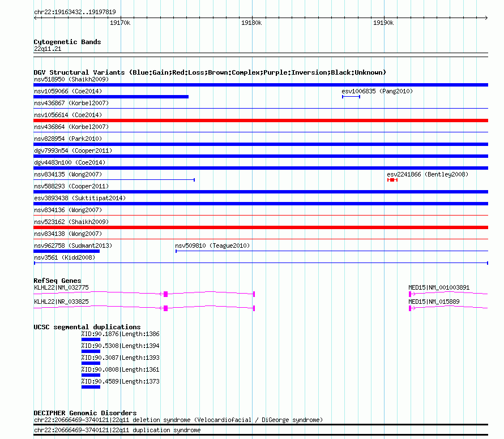Open nsv436864 (Korbel2007) variant details

click(71, 127)
